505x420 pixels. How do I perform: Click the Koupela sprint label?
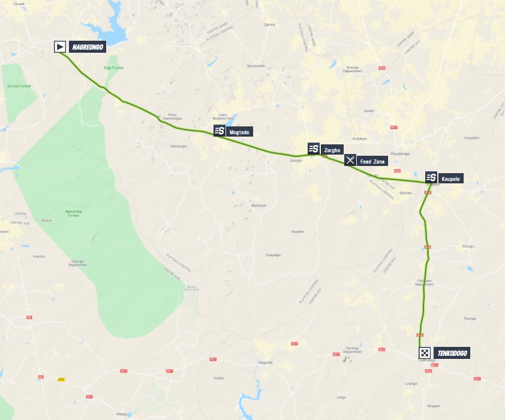click(450, 179)
